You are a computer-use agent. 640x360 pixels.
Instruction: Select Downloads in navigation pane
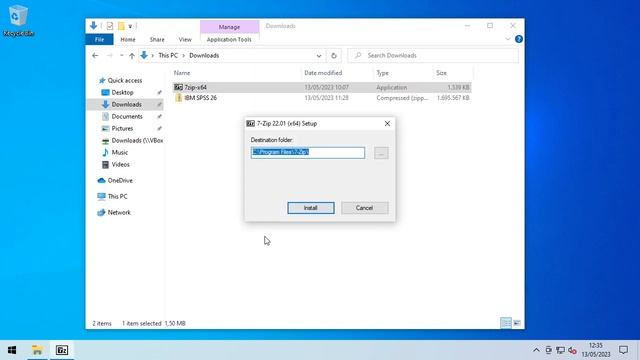pyautogui.click(x=126, y=104)
